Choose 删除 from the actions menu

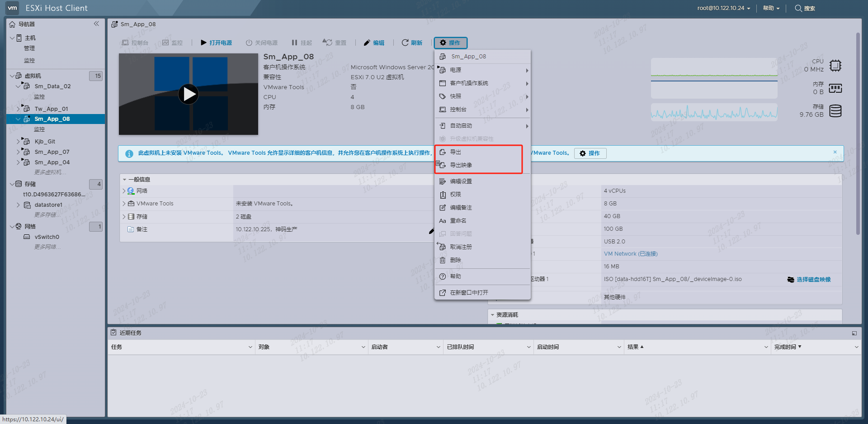pos(482,260)
